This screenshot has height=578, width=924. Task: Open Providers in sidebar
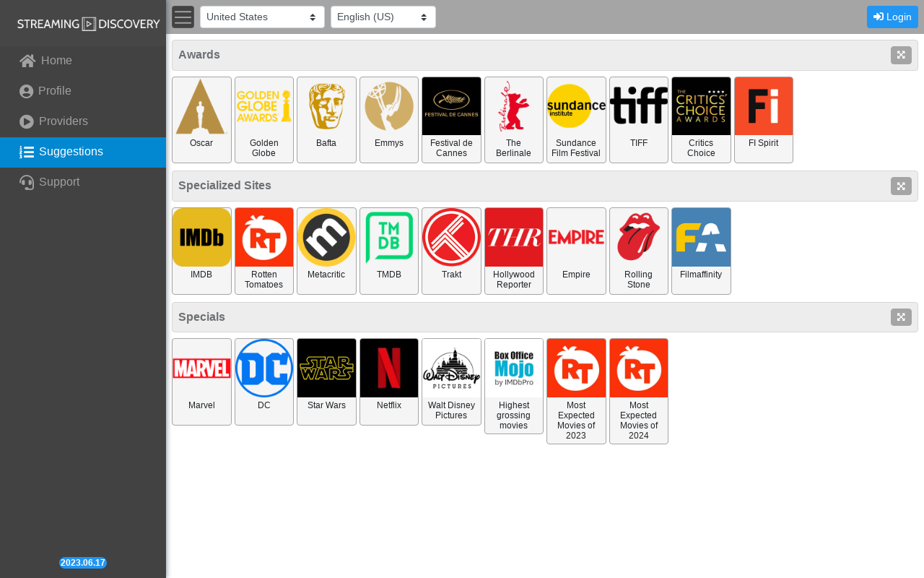(x=83, y=121)
